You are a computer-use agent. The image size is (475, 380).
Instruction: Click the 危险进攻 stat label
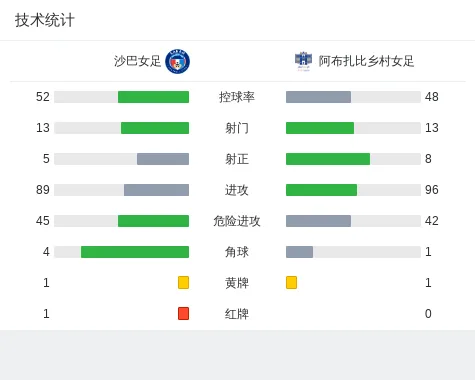coord(237,221)
